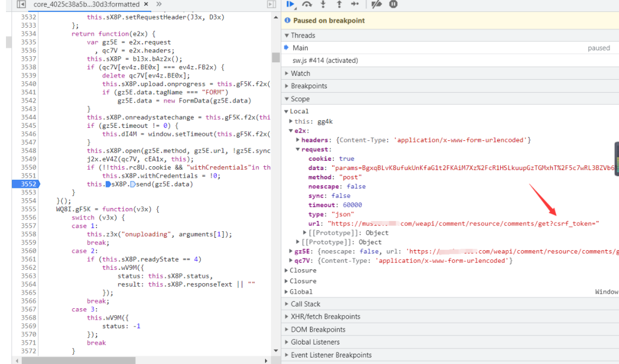This screenshot has height=364, width=619.
Task: Click the type "json" value
Action: click(343, 214)
